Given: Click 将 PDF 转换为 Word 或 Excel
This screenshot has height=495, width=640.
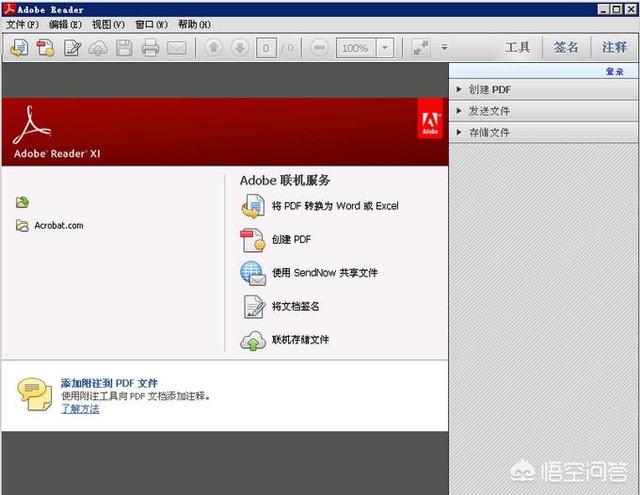Looking at the screenshot, I should pyautogui.click(x=335, y=206).
